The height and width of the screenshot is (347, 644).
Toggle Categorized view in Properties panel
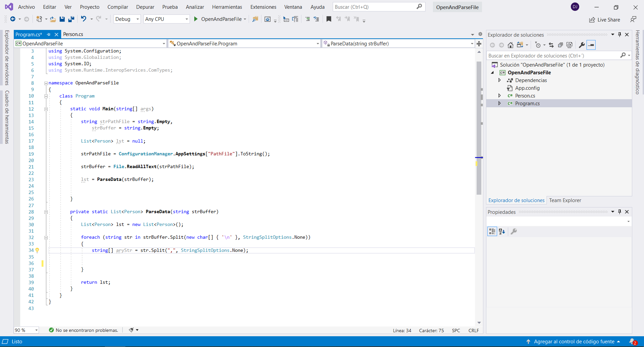[x=492, y=231]
